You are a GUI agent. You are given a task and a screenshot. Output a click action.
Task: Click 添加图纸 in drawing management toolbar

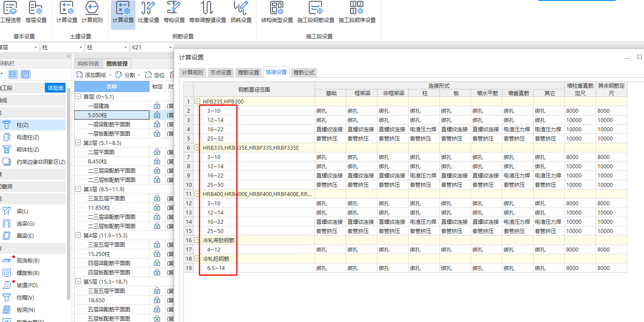tap(91, 75)
